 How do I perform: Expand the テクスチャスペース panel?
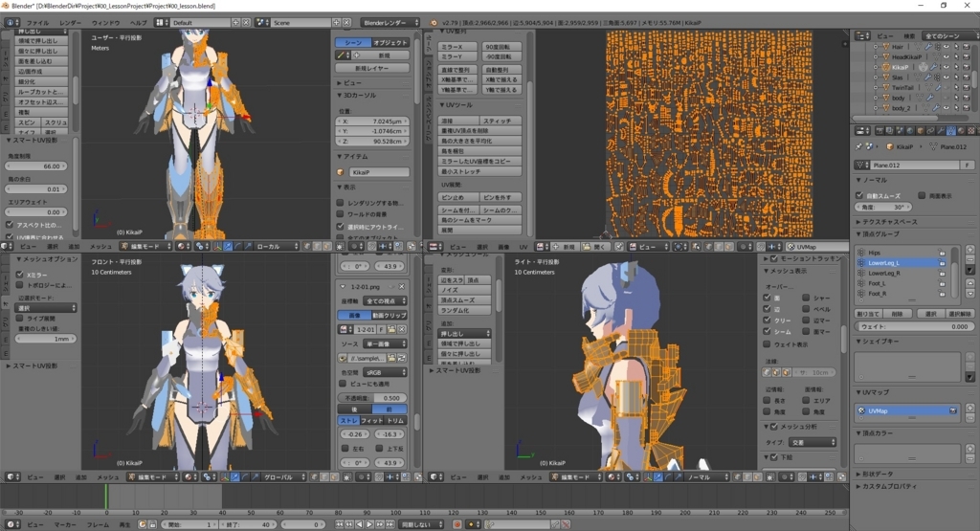pyautogui.click(x=887, y=222)
